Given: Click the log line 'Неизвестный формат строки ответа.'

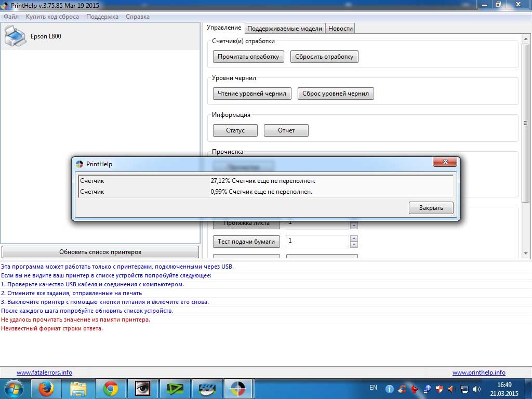Looking at the screenshot, I should pyautogui.click(x=52, y=328).
